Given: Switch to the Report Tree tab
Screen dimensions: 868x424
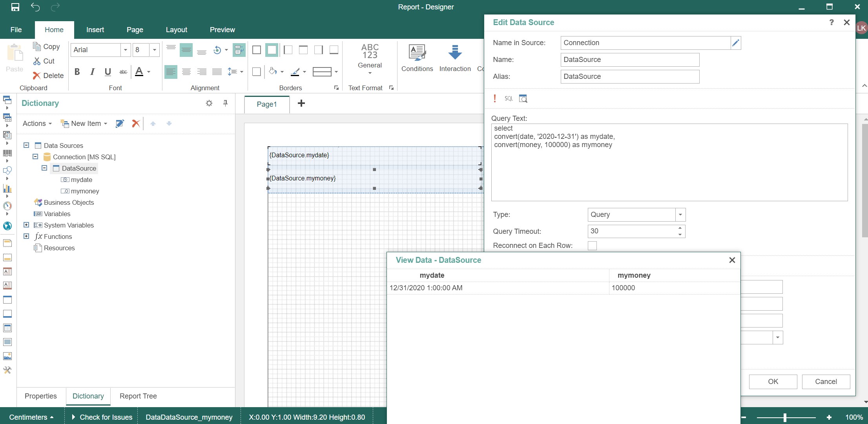Looking at the screenshot, I should (138, 396).
